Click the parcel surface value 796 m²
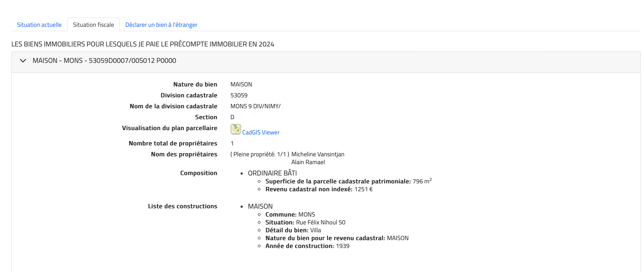644x272 pixels. (422, 181)
